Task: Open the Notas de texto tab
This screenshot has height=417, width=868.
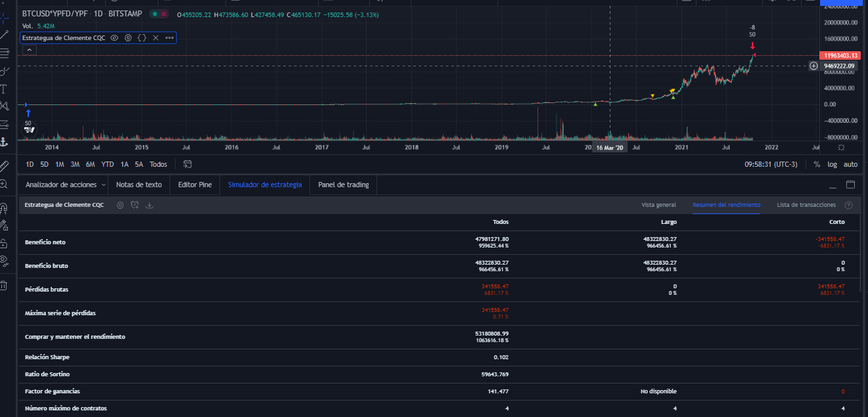Action: click(139, 185)
